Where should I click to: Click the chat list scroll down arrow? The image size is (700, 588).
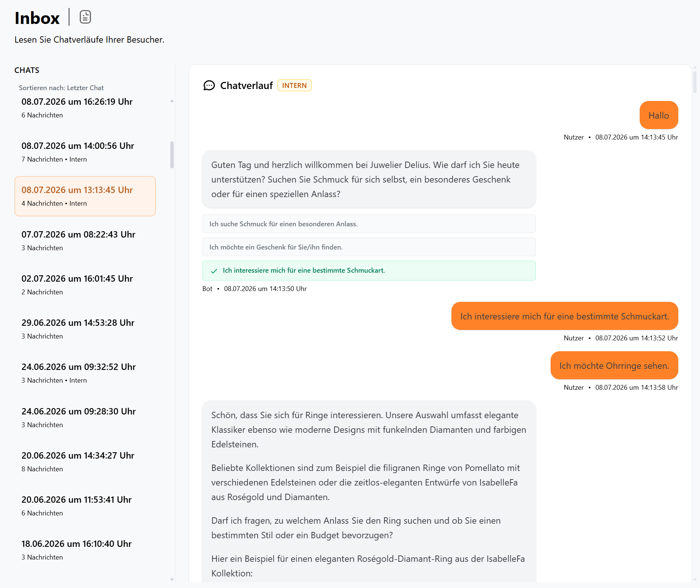pyautogui.click(x=172, y=580)
